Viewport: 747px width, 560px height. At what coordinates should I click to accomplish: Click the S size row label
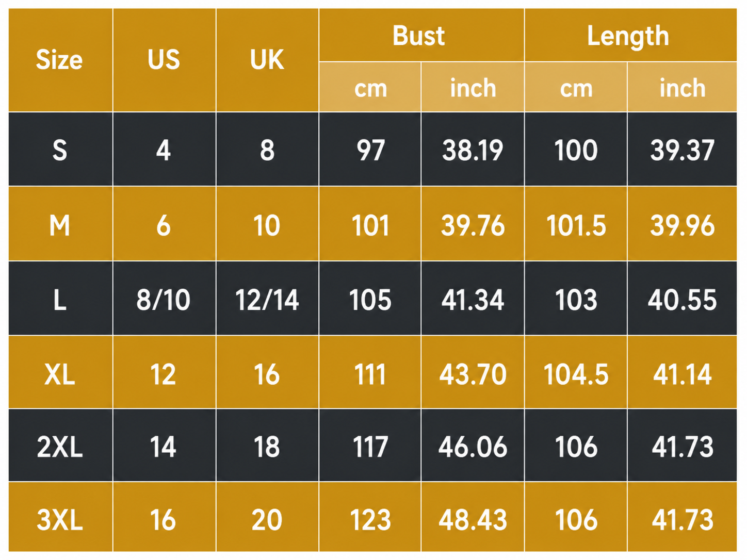coord(60,150)
